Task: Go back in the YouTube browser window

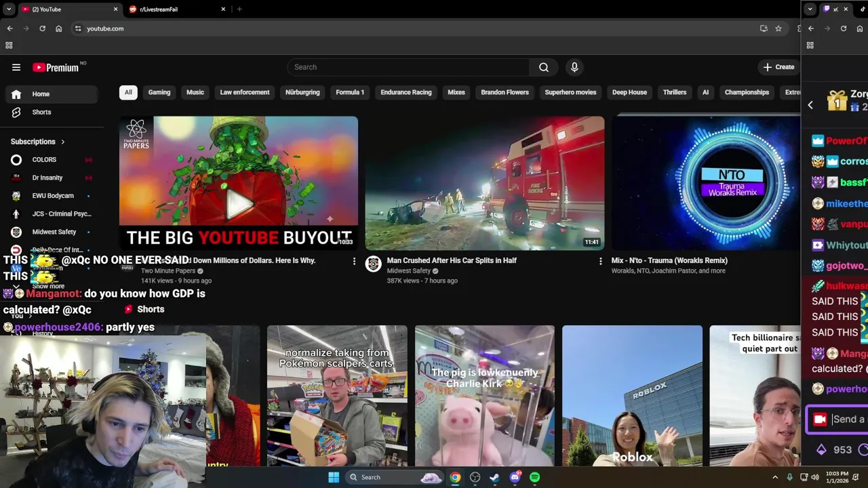Action: pyautogui.click(x=9, y=28)
